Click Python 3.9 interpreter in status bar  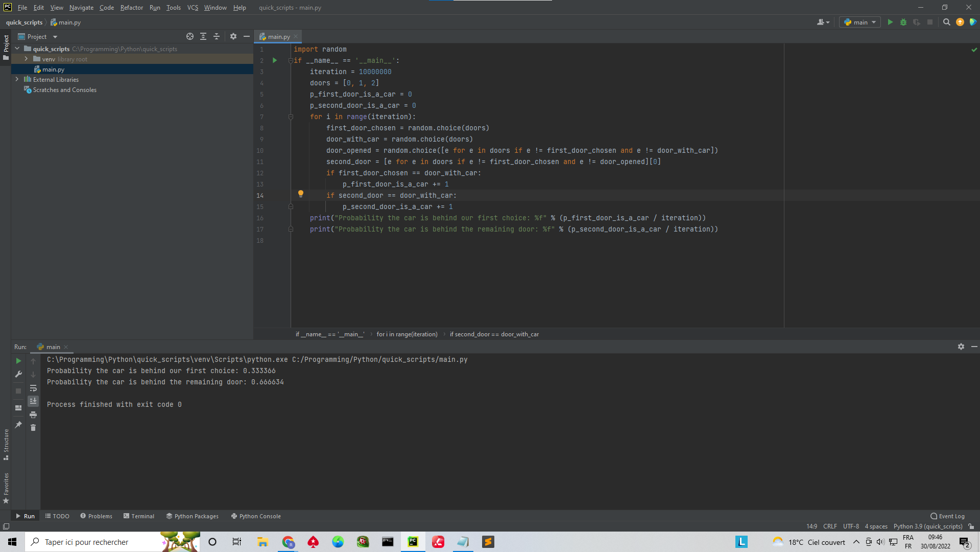pyautogui.click(x=927, y=526)
